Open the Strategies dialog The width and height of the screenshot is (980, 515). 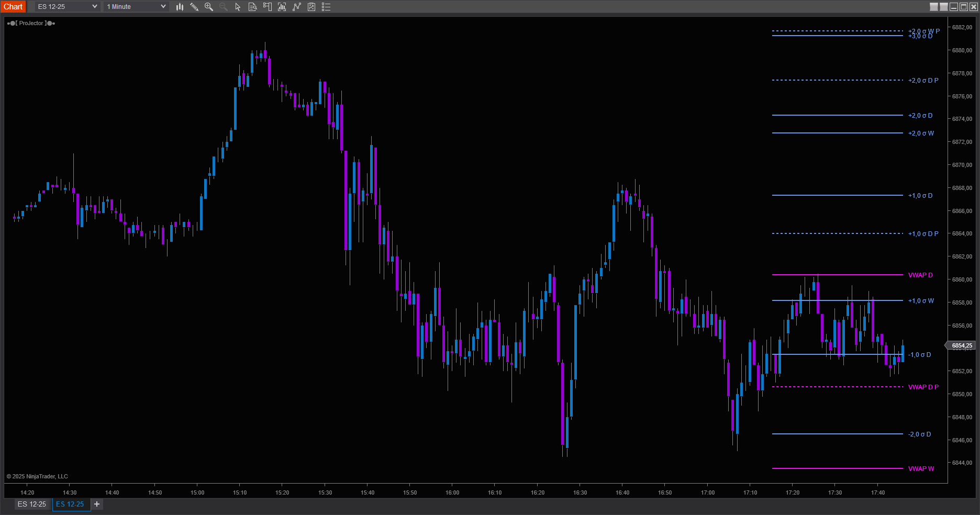311,7
